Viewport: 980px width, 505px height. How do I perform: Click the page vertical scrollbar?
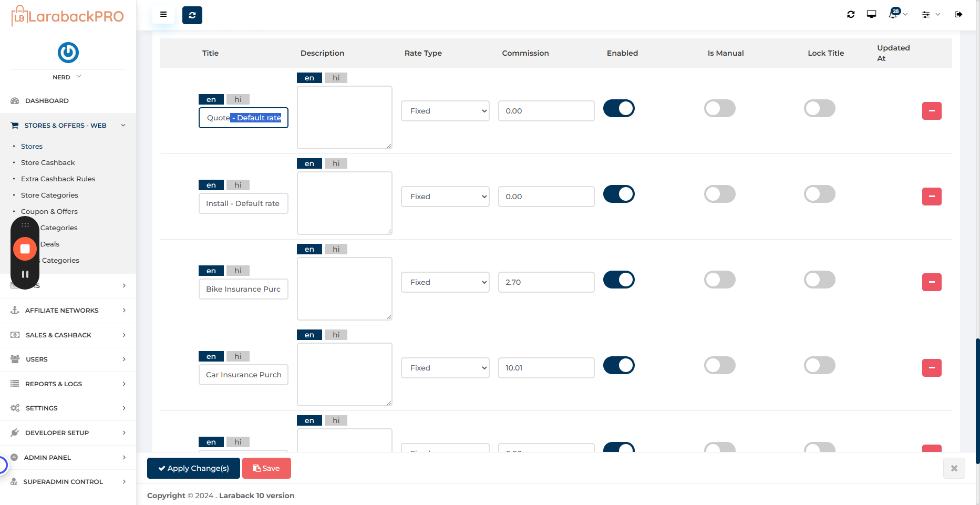coord(977,401)
